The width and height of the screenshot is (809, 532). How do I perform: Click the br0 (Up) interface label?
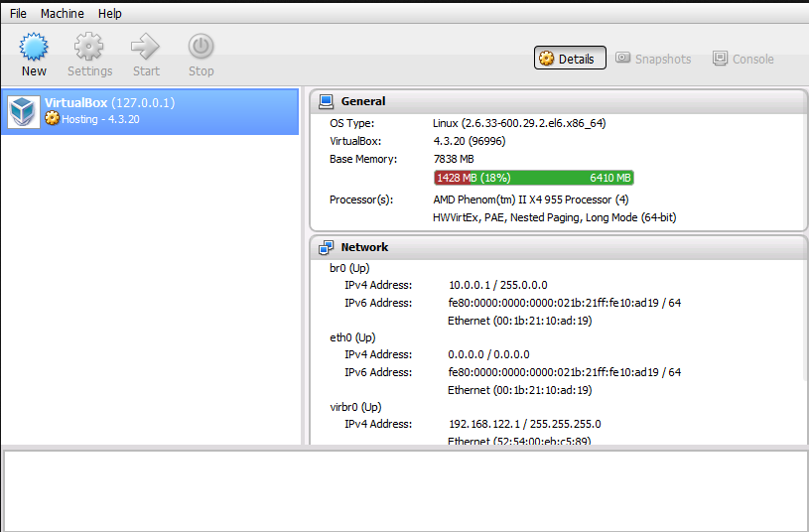coord(349,268)
